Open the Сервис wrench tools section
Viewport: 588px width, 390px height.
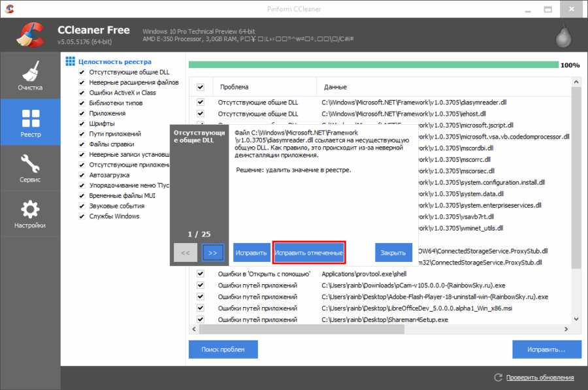30,168
